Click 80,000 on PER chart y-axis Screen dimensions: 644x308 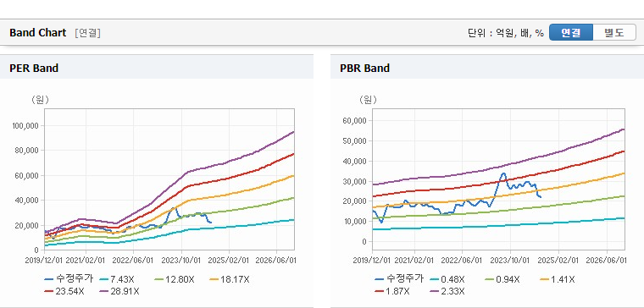28,151
